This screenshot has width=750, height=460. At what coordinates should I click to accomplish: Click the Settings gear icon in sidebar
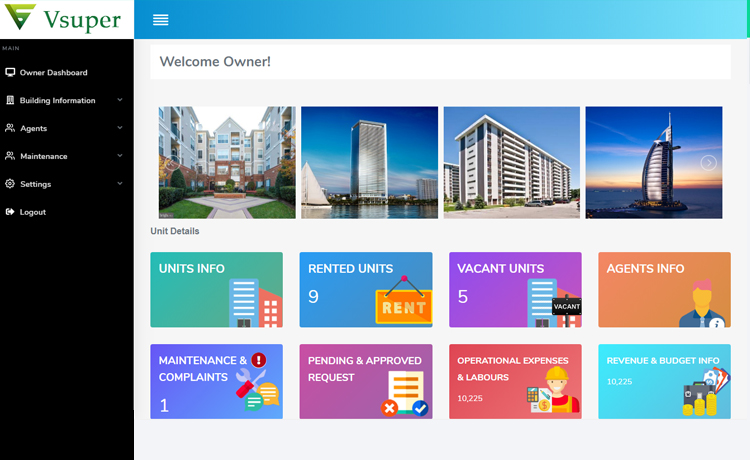click(10, 184)
